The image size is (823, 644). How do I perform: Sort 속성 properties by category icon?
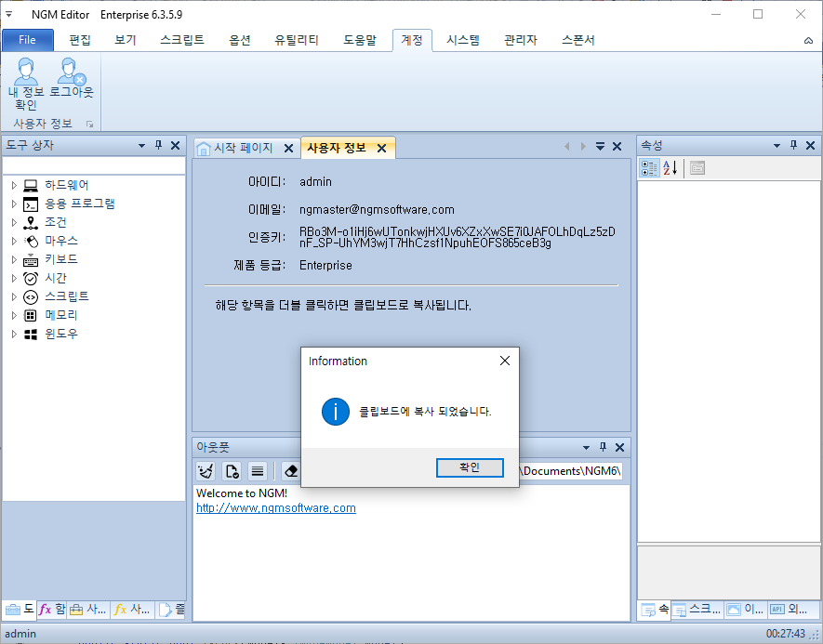[x=650, y=168]
